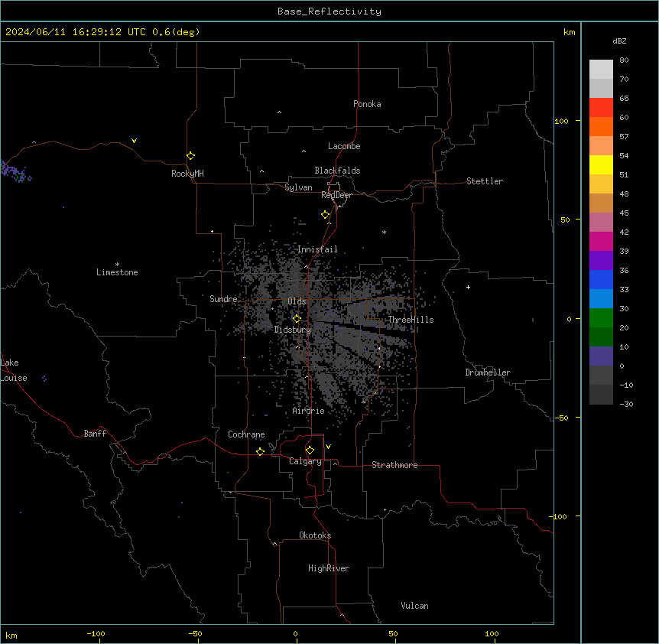Screen dimensions: 659x644
Task: Click the white asterisk marker east of Innisfail
Action: (384, 232)
